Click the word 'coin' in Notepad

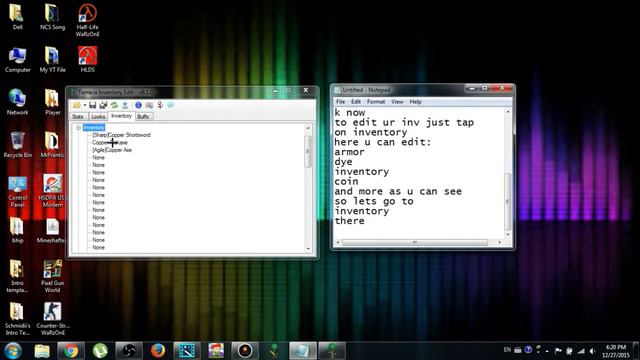point(346,182)
